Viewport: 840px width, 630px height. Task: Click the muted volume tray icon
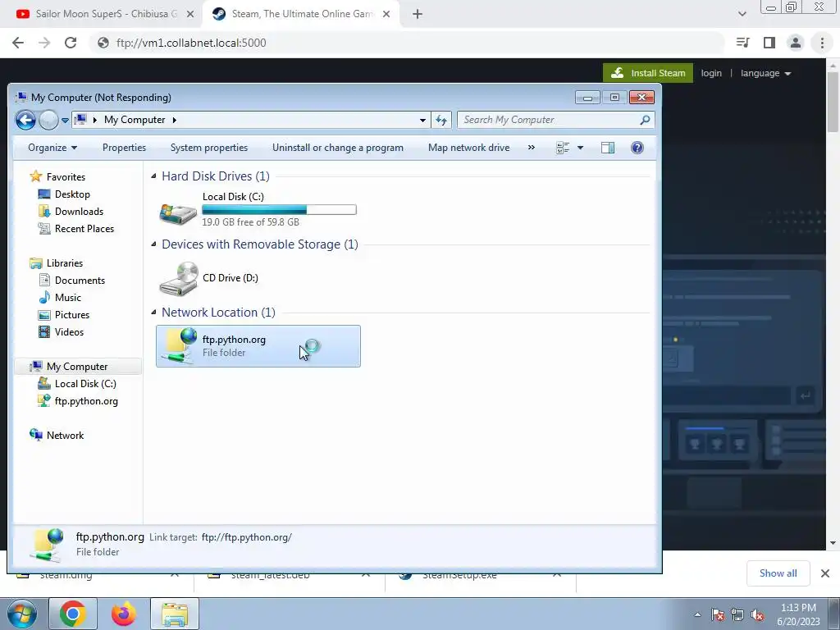click(757, 615)
